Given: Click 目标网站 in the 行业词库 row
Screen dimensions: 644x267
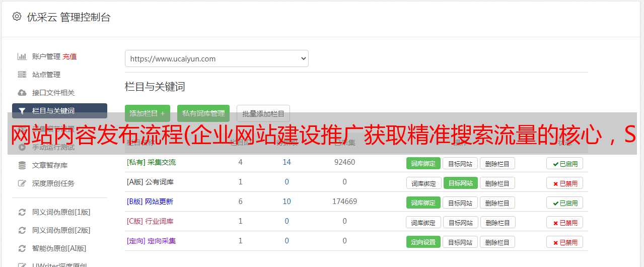Looking at the screenshot, I should (460, 222).
